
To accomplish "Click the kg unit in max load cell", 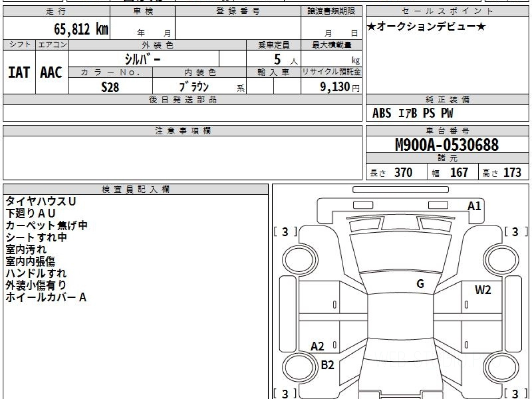I will 356,62.
